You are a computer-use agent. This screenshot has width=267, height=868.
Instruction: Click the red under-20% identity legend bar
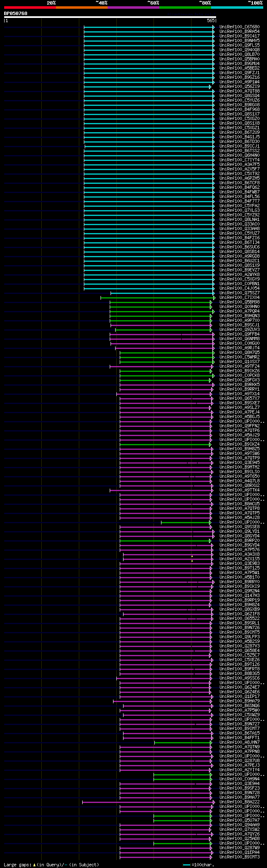point(30,8)
